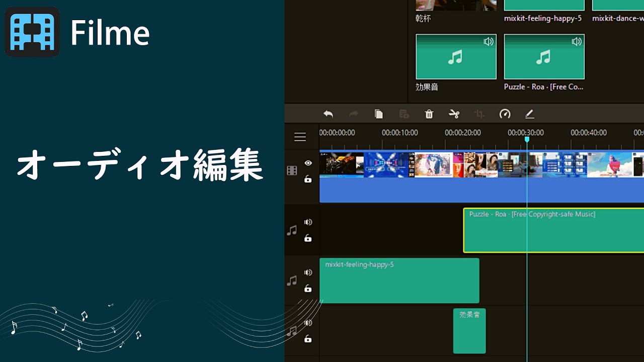Click the mixkit-feeling-happy-5 media library label
Screen dimensions: 644x362
coord(542,19)
